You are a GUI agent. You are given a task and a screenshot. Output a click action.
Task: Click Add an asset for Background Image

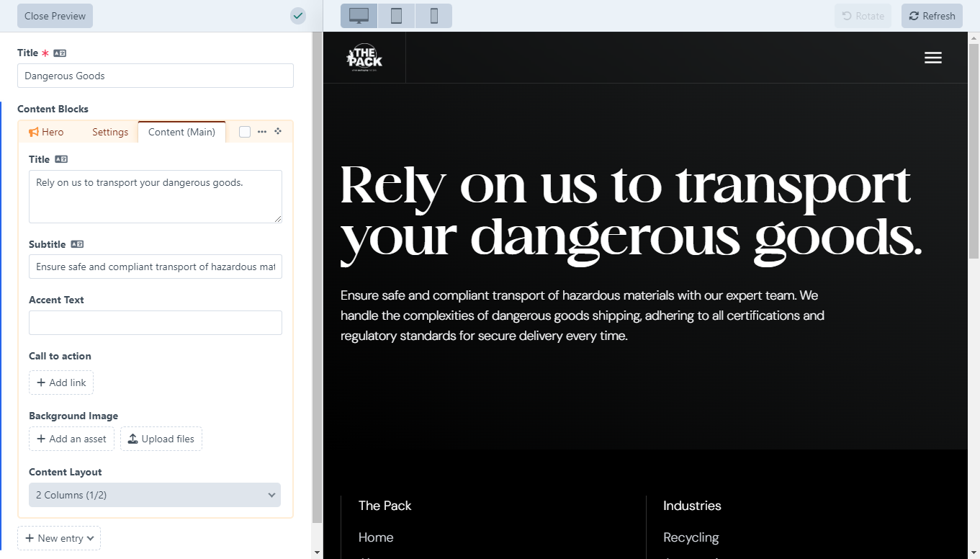pyautogui.click(x=71, y=439)
